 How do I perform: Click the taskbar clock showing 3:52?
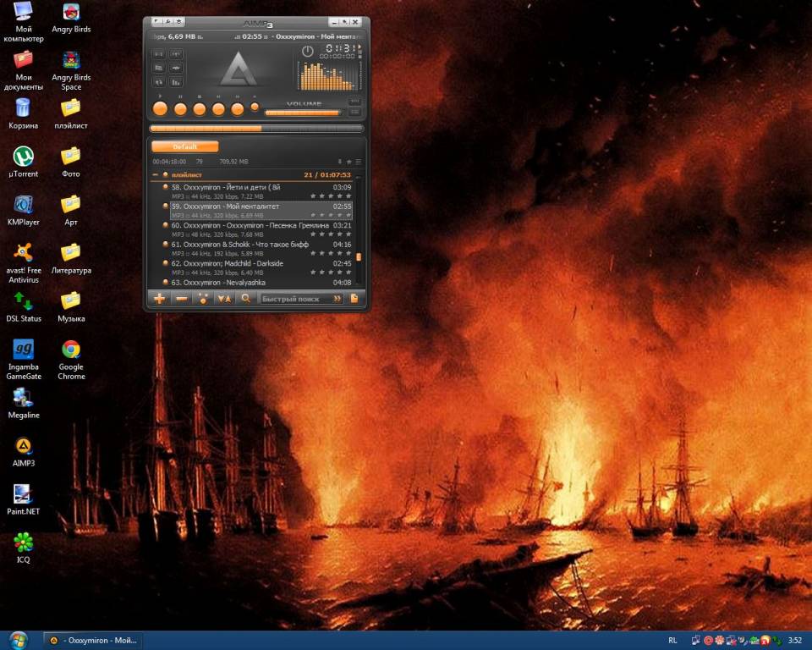[x=795, y=641]
